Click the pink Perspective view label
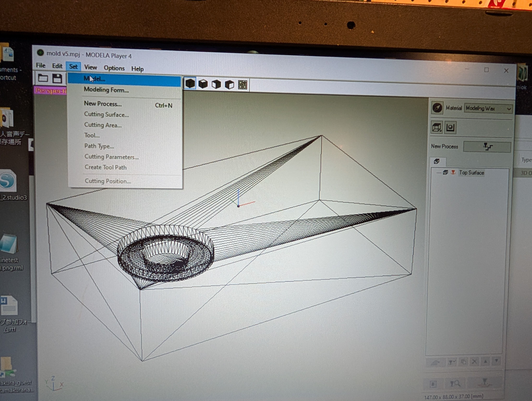 point(51,91)
